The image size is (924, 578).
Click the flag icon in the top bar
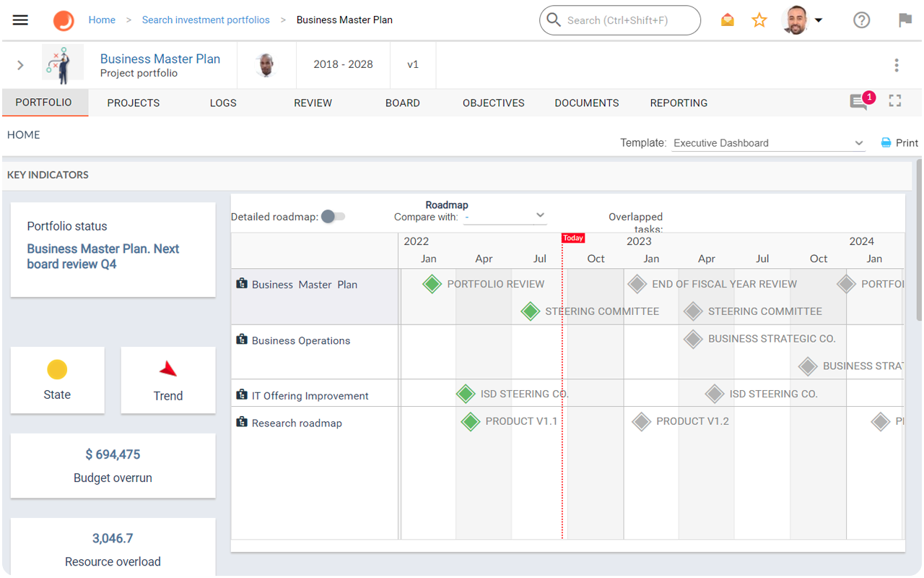point(905,20)
